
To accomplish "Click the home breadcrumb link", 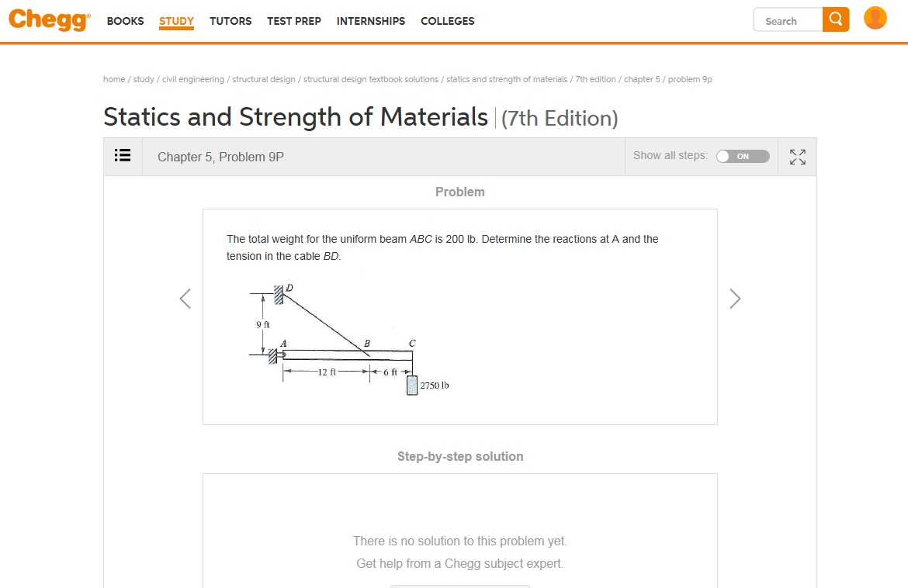I will coord(114,79).
